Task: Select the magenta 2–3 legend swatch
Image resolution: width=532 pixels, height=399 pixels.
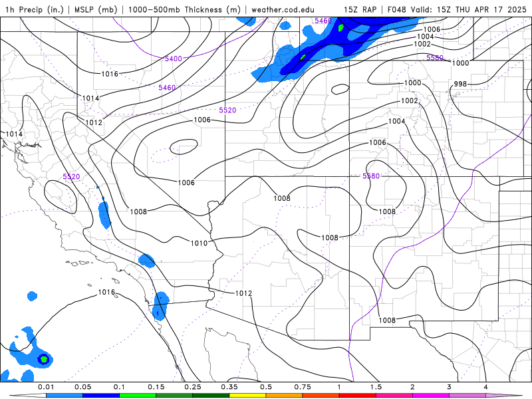Action: pyautogui.click(x=431, y=396)
